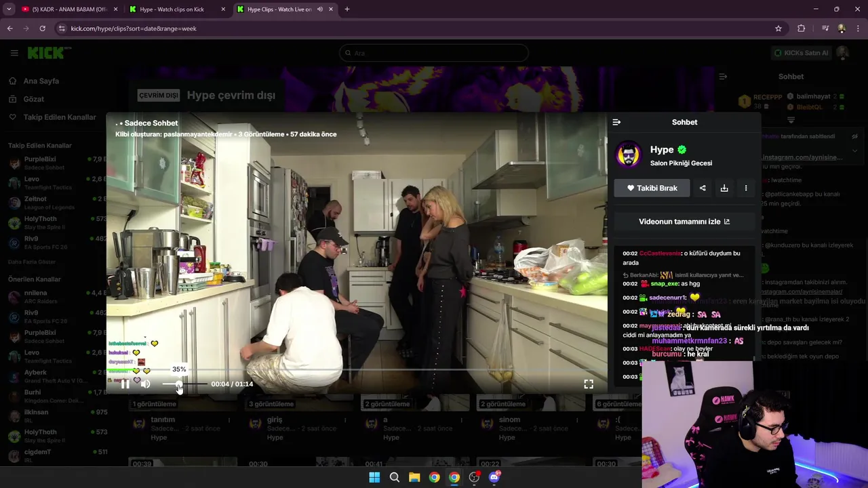Click the clip progress bar
The width and height of the screenshot is (868, 488).
click(357, 370)
